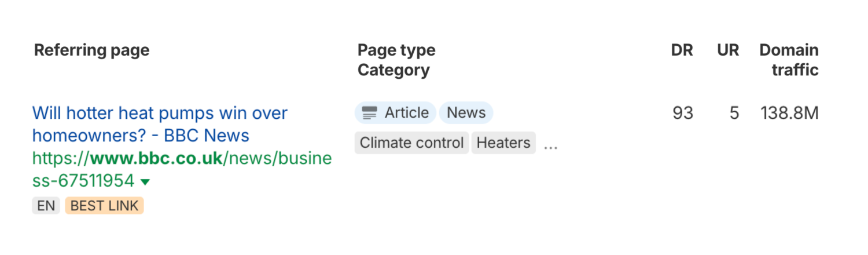Click the Category column header label
This screenshot has height=255, width=868.
[393, 71]
